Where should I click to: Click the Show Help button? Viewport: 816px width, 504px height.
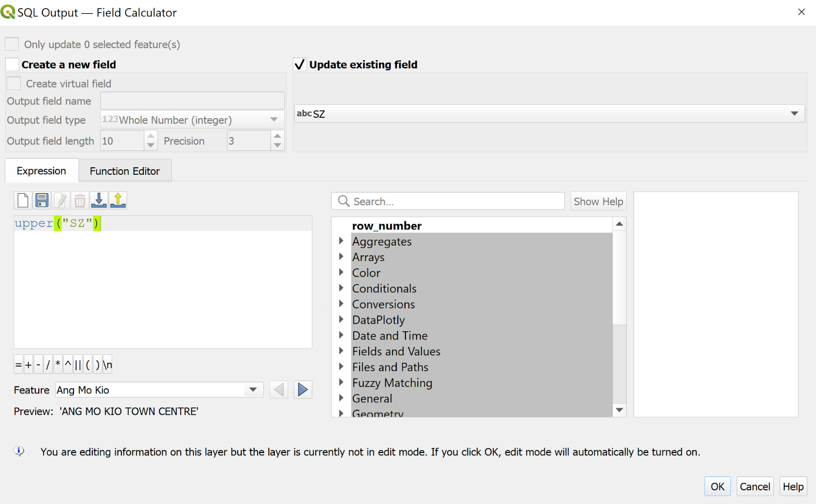598,202
